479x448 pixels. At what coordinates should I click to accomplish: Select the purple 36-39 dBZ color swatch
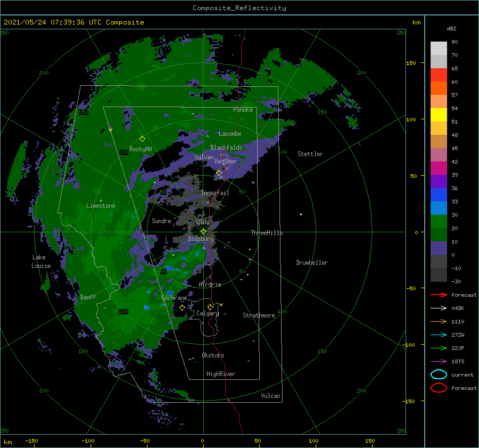tap(439, 181)
